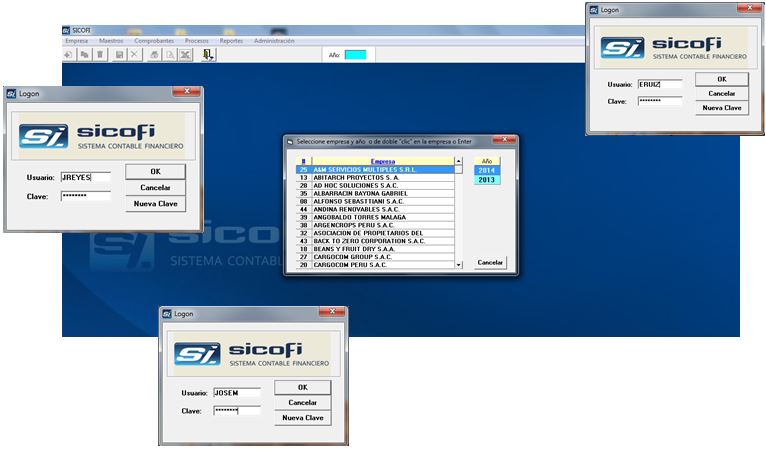Screen dimensions: 766x449
Task: Click Cancelar in company selection dialog
Action: click(x=490, y=262)
